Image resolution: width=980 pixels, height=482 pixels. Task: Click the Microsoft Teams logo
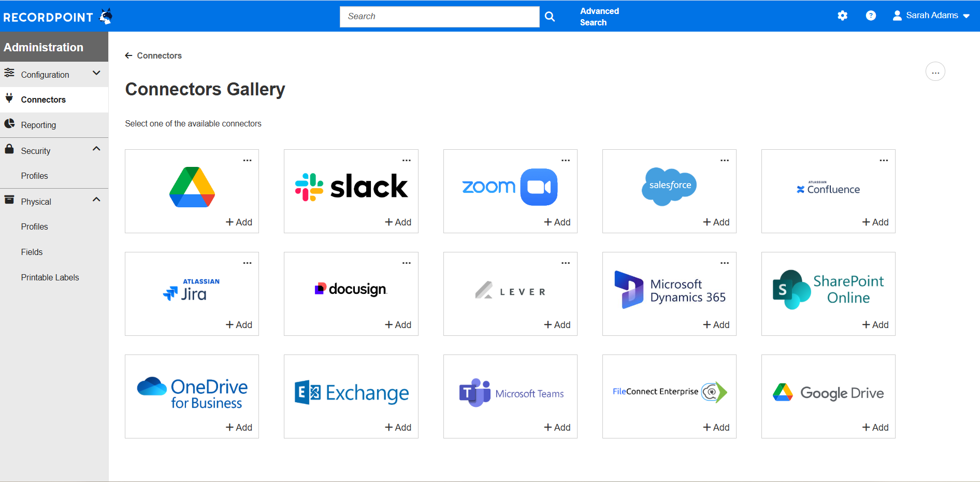click(x=511, y=393)
